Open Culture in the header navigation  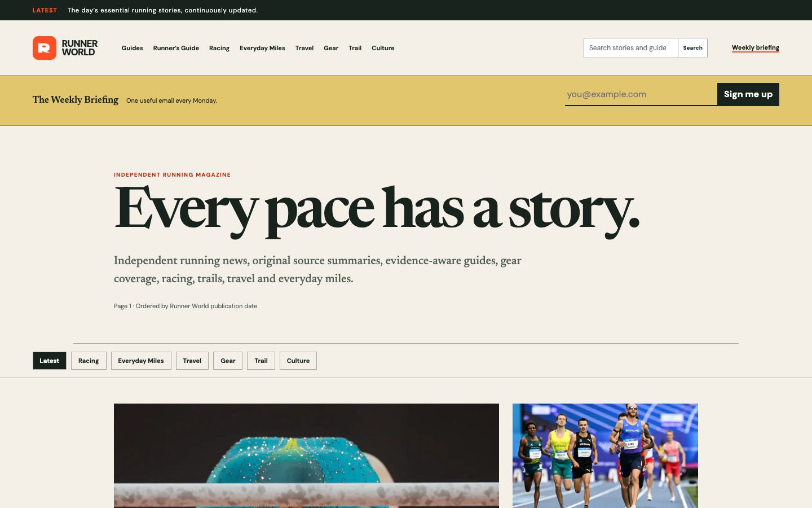383,48
